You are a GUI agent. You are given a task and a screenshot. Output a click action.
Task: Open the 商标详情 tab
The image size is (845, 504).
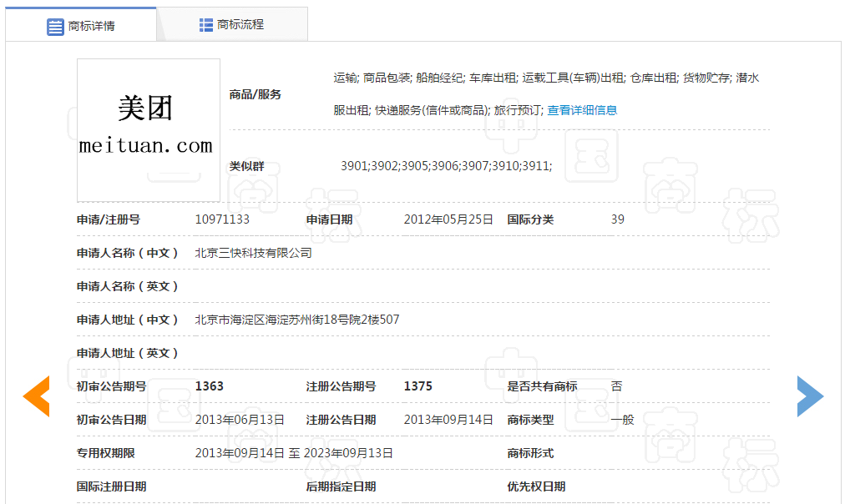81,25
